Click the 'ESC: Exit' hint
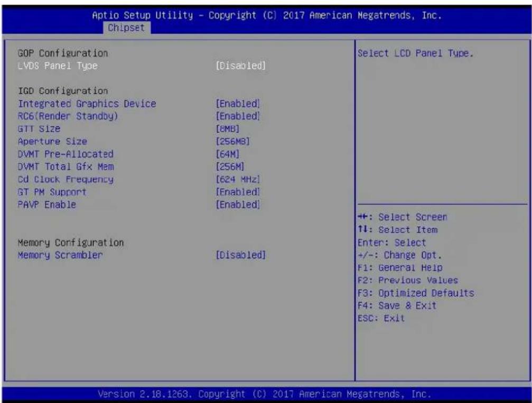The height and width of the screenshot is (403, 532). click(x=381, y=318)
